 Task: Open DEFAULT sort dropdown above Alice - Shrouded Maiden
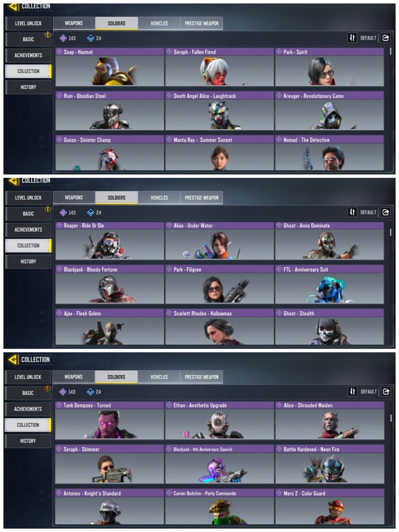(x=368, y=392)
